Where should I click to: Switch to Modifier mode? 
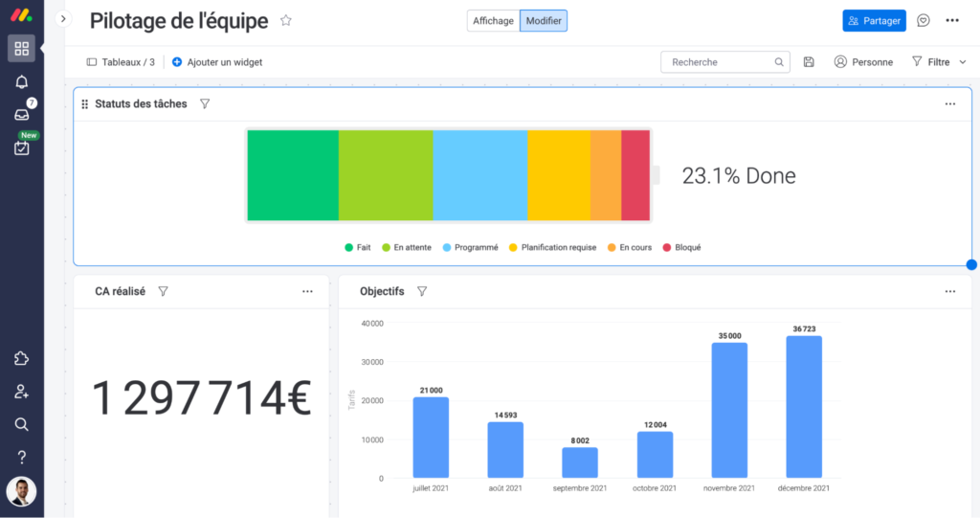coord(544,21)
